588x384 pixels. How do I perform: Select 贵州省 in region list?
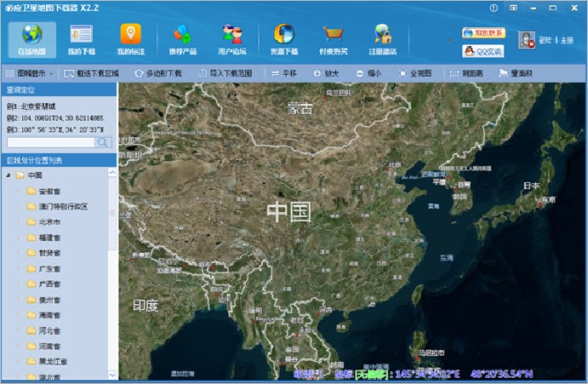coord(49,300)
